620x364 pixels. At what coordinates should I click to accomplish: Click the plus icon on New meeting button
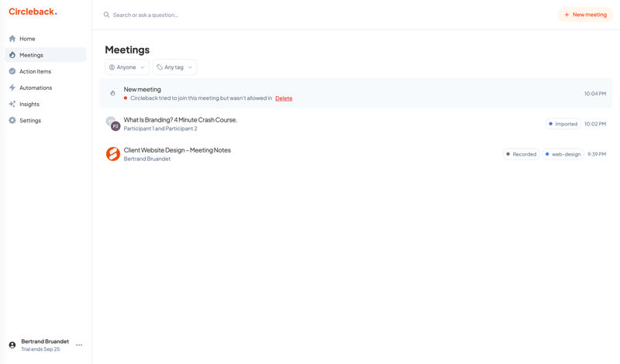567,15
